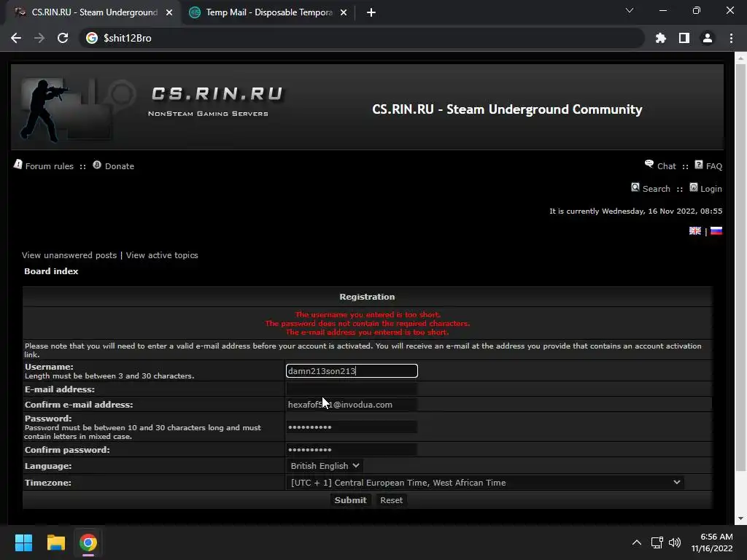Viewport: 747px width, 560px height.
Task: Close the Temp Mail tab
Action: click(344, 12)
